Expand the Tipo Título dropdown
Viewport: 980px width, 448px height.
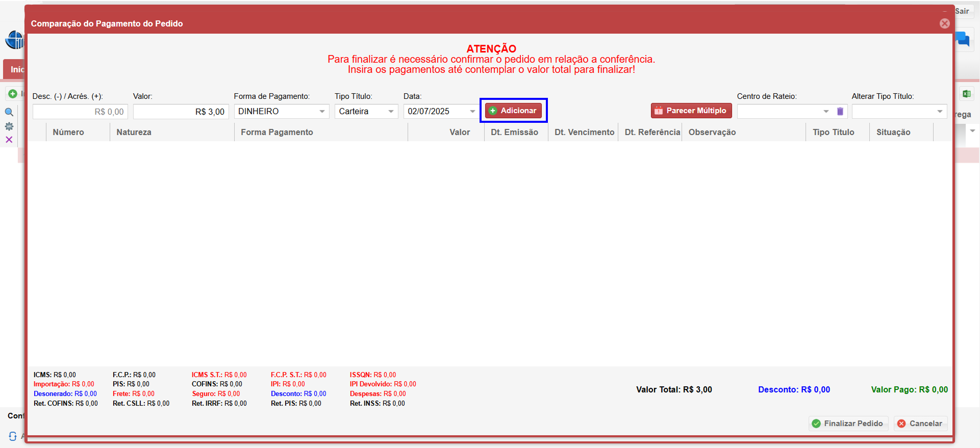(391, 111)
